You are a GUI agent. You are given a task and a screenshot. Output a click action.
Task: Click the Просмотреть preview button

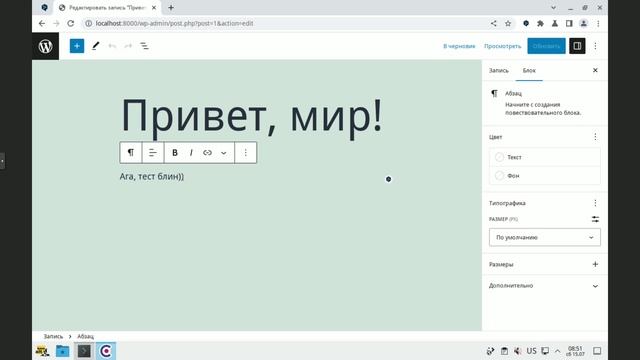[x=502, y=46]
